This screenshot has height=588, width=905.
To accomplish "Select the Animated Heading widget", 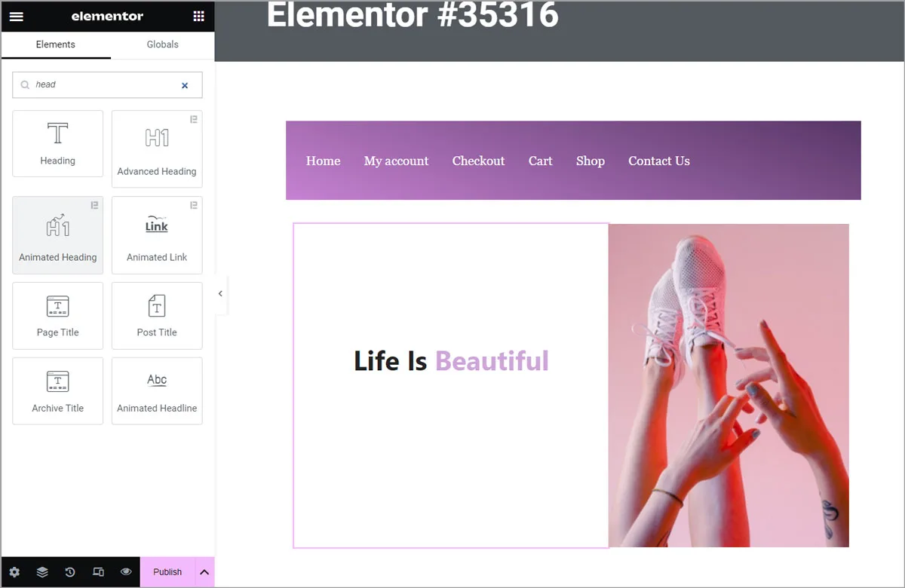I will point(58,235).
